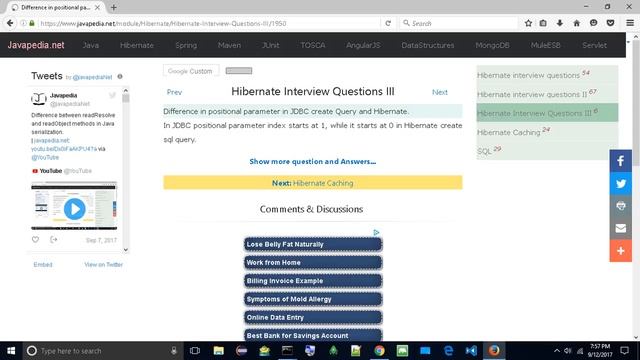This screenshot has height=360, width=640.
Task: Open the Action Center notification icon
Action: pos(624,351)
